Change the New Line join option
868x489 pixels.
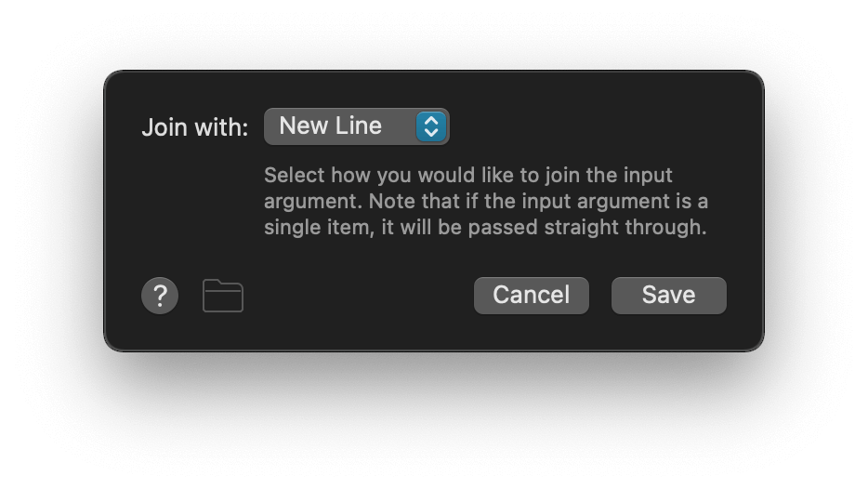356,126
